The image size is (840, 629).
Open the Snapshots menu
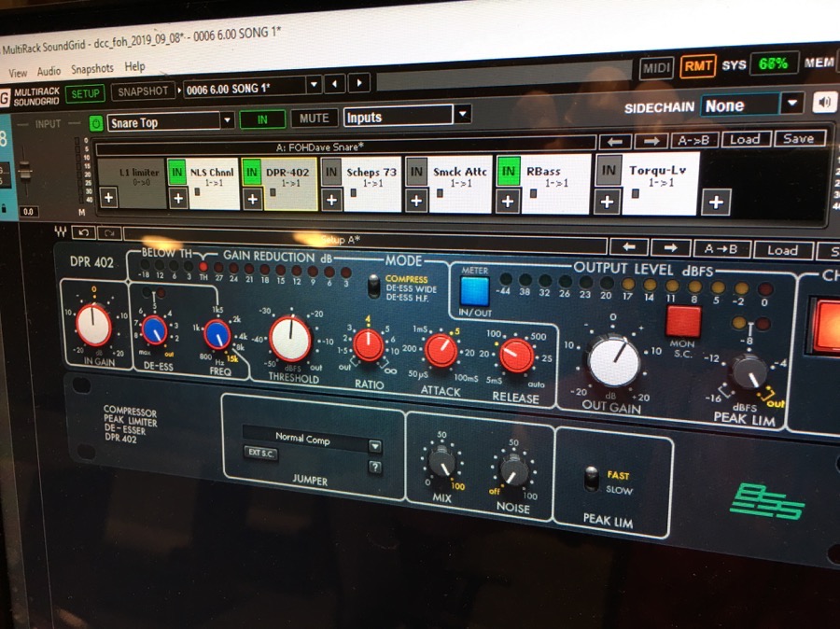tap(92, 68)
